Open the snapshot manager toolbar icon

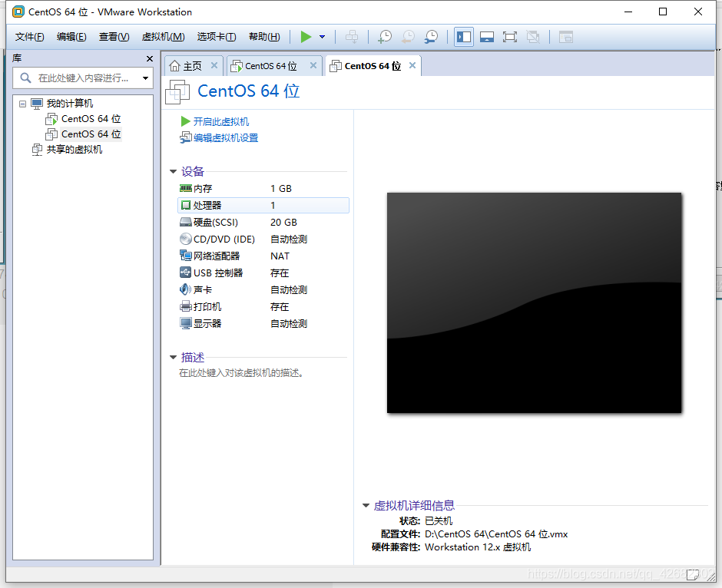432,37
